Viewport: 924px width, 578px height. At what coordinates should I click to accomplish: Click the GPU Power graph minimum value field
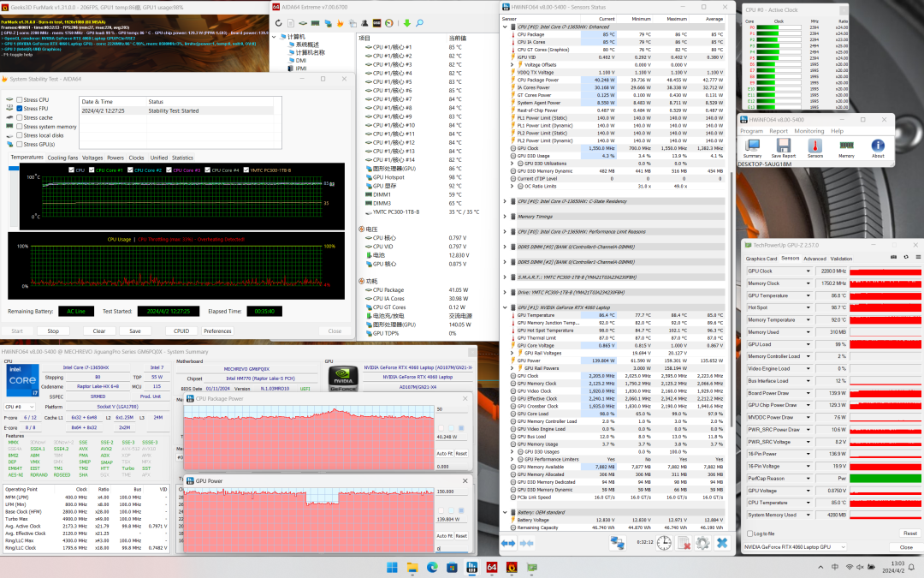click(x=453, y=549)
